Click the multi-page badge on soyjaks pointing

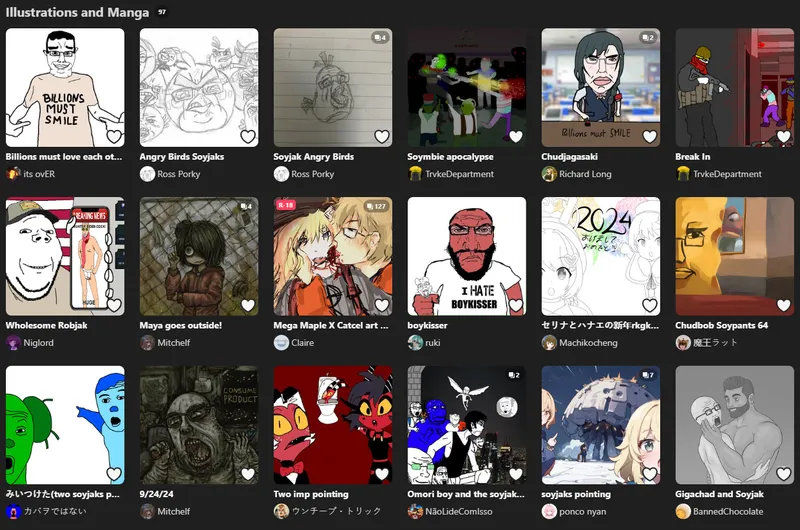tap(648, 375)
